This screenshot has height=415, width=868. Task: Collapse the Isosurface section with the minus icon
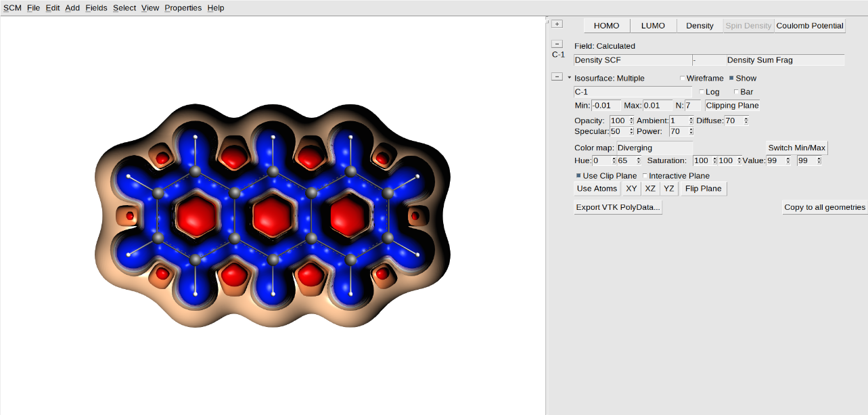pyautogui.click(x=556, y=76)
